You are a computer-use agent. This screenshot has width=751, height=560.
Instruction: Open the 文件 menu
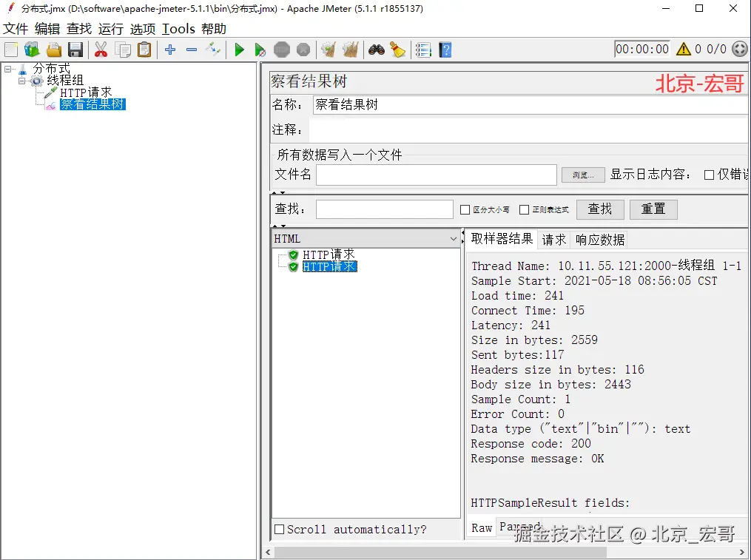tap(16, 29)
